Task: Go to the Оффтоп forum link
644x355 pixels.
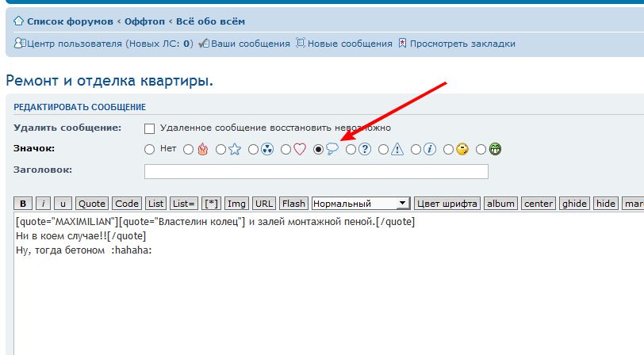Action: click(x=144, y=21)
